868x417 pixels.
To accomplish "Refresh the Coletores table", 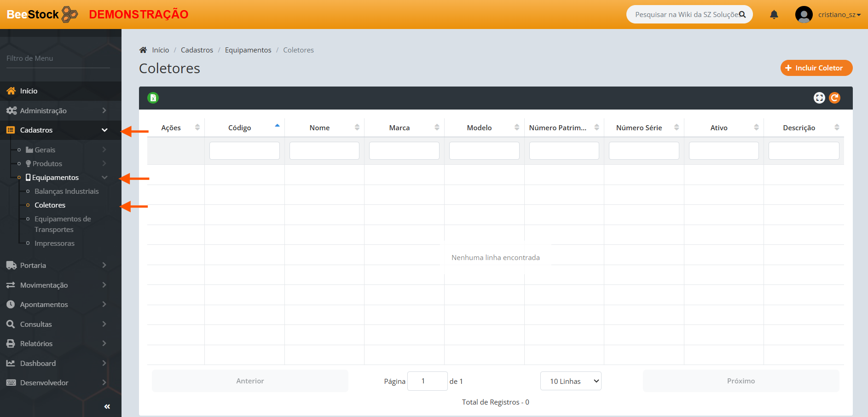I will pos(834,98).
